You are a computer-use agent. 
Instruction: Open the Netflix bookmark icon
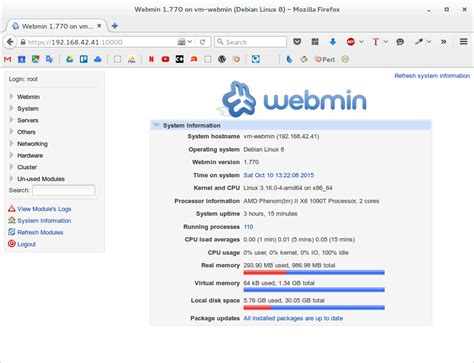(151, 59)
